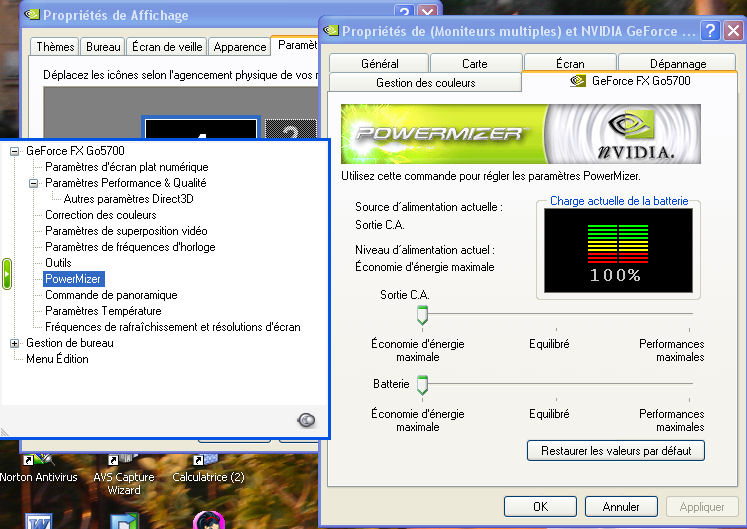
Task: Open Thèmes tab in Propriétés de Affichage
Action: [55, 47]
